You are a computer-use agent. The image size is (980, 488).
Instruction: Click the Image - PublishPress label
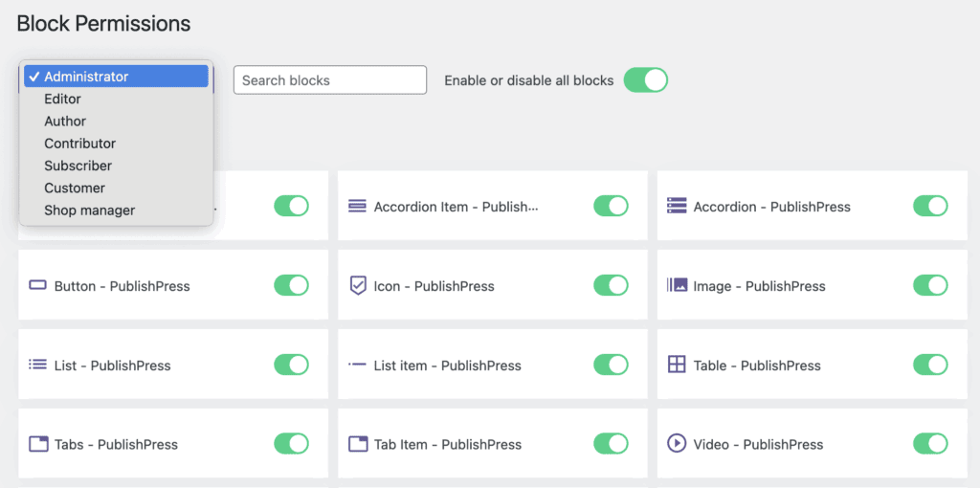click(x=759, y=286)
